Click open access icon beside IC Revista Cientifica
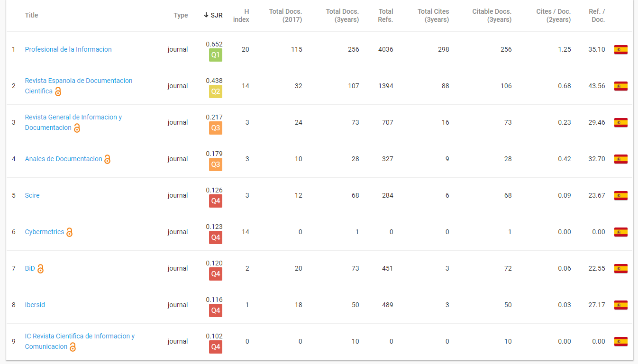 click(x=73, y=347)
